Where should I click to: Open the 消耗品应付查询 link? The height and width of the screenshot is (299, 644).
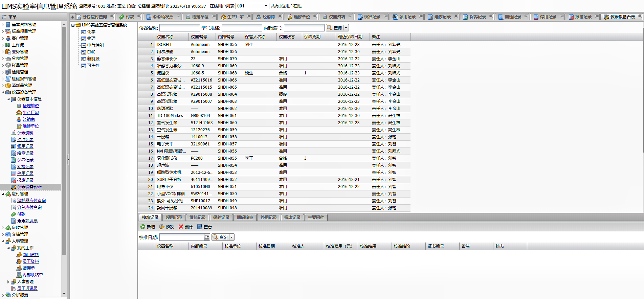click(x=31, y=201)
